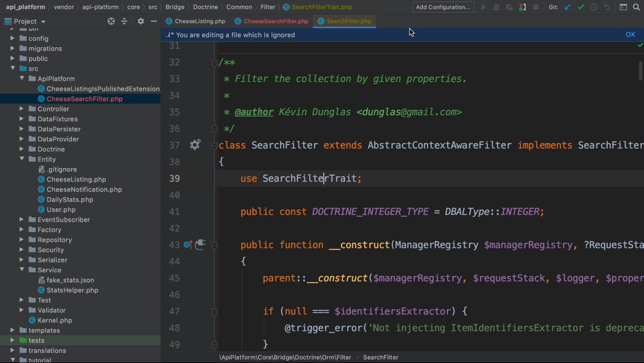Dismiss the ignored file notice with OK

[631, 34]
